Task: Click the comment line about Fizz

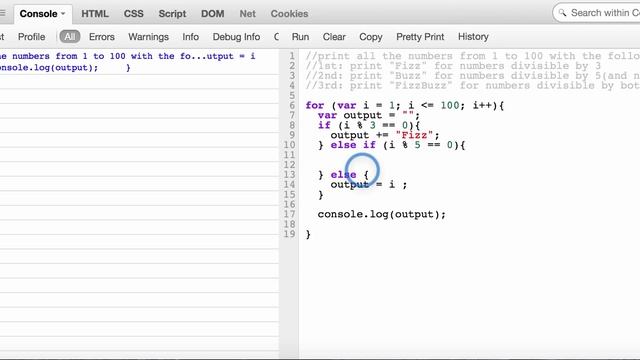Action: click(x=453, y=66)
